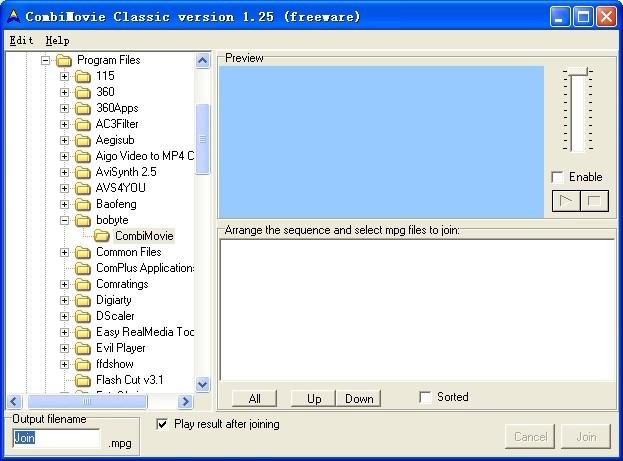Expand the Aegisub folder node

pyautogui.click(x=64, y=140)
